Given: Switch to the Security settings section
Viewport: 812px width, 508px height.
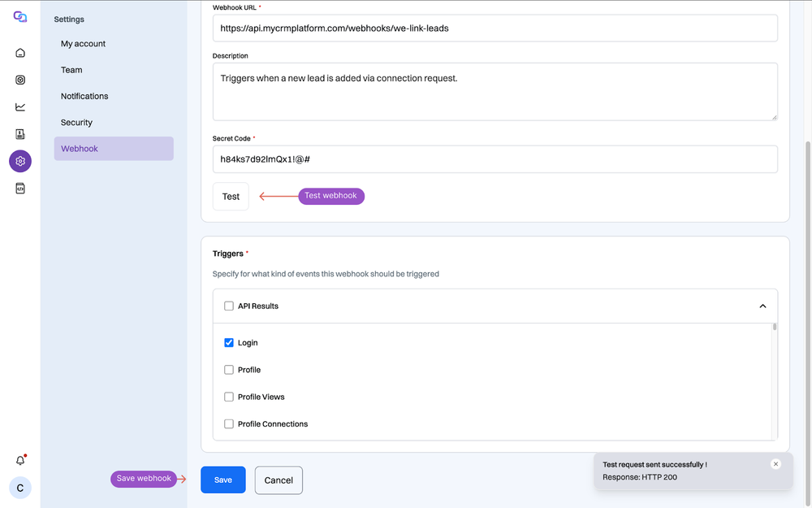Looking at the screenshot, I should point(76,122).
